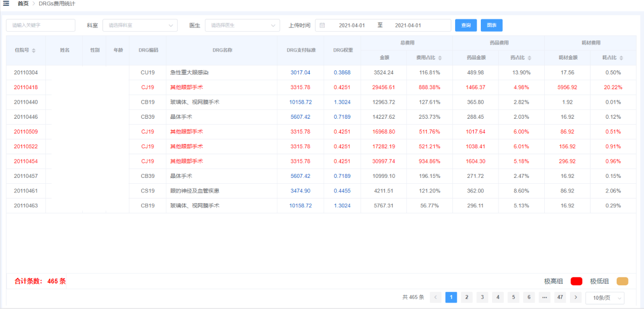Image resolution: width=644 pixels, height=309 pixels.
Task: Click the red 极高组 legend swatch
Action: click(x=576, y=281)
